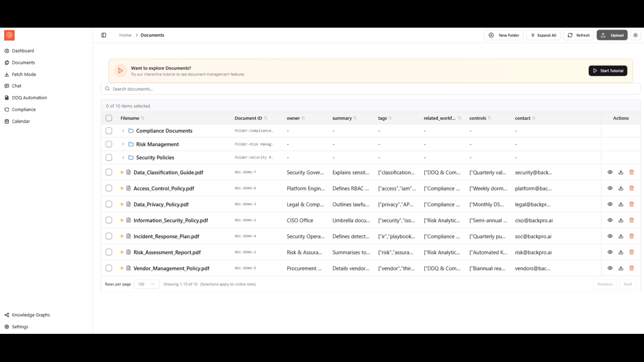Expand the Compliance Documents folder chevron
Image resolution: width=644 pixels, height=362 pixels.
point(123,131)
